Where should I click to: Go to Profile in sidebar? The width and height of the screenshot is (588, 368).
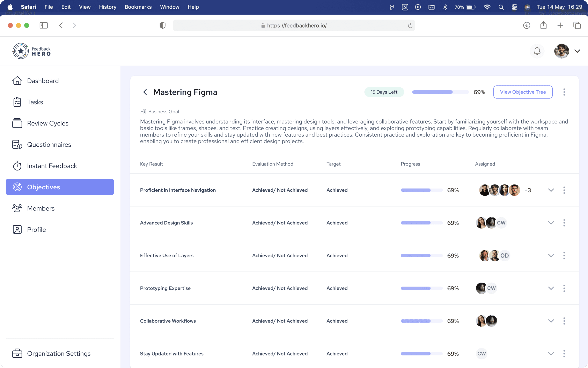[x=60, y=230]
